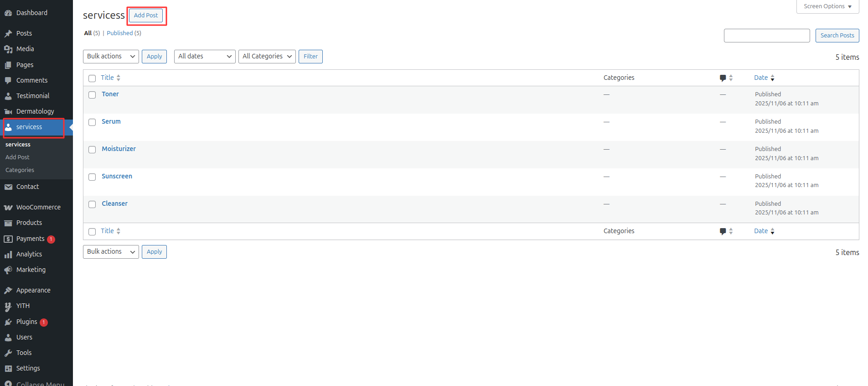Viewport: 868px width, 386px height.
Task: Click the Settings sliders icon
Action: 8,369
